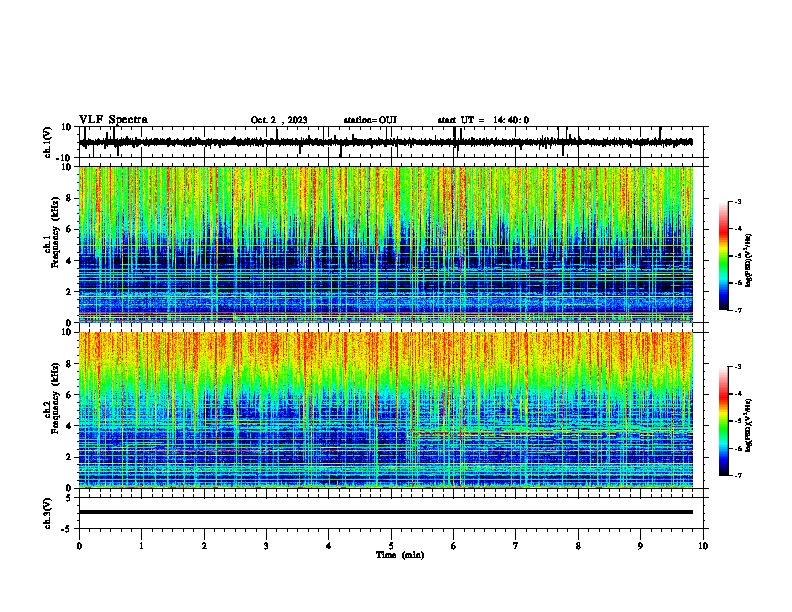792x612 pixels.
Task: Click time axis tick label "10"
Action: 703,546
